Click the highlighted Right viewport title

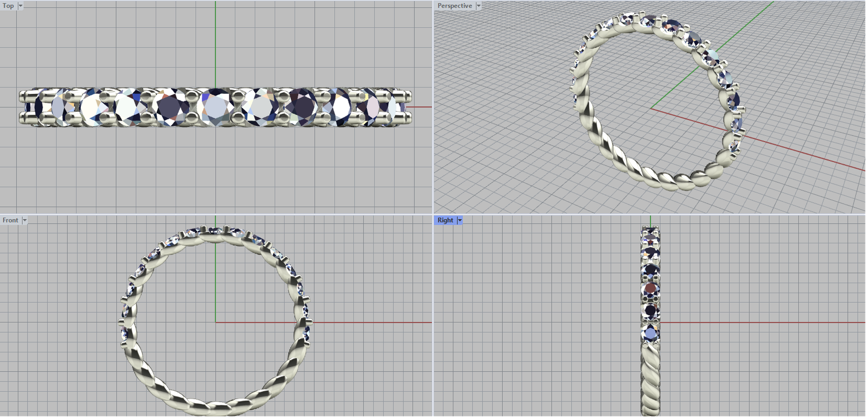pyautogui.click(x=445, y=220)
